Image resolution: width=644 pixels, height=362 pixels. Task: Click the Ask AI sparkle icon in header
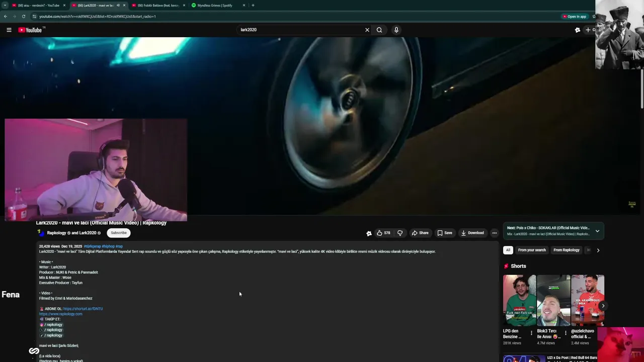pyautogui.click(x=577, y=30)
